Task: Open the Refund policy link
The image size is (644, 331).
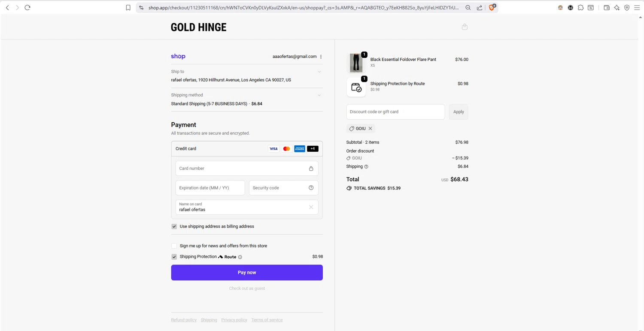Action: 184,320
